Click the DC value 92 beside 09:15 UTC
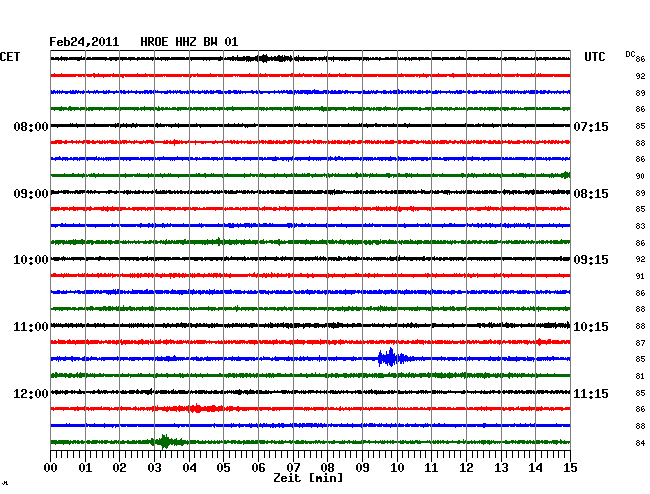 point(640,259)
